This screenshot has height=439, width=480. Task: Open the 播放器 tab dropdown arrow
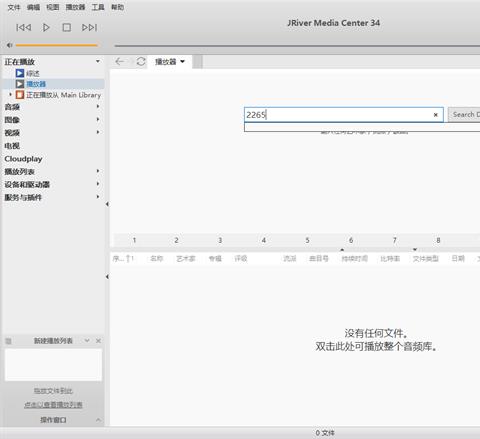tap(182, 62)
